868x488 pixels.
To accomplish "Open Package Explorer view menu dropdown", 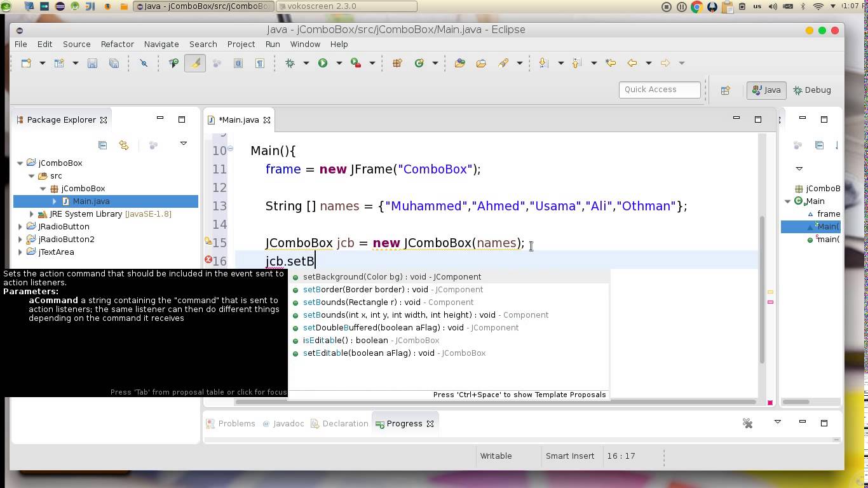I will click(x=184, y=144).
